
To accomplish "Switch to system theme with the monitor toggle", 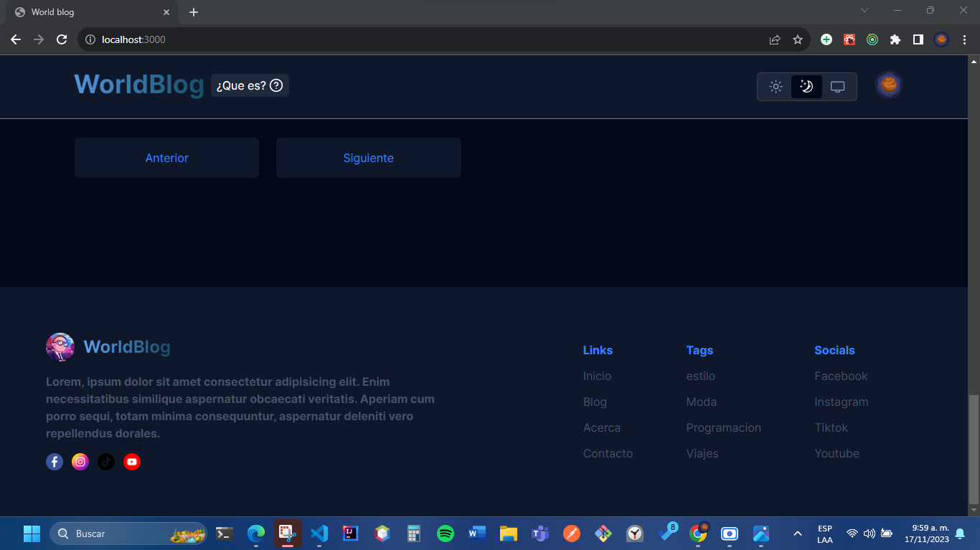I will pos(837,86).
